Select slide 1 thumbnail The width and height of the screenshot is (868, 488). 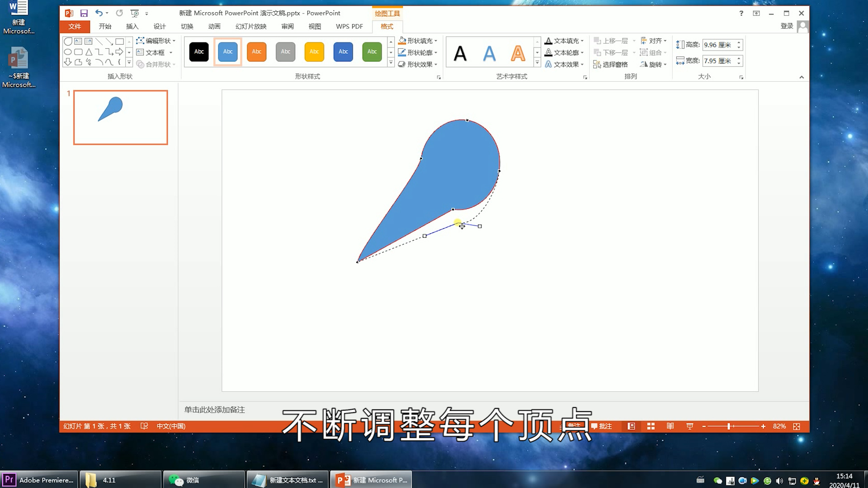(x=121, y=117)
